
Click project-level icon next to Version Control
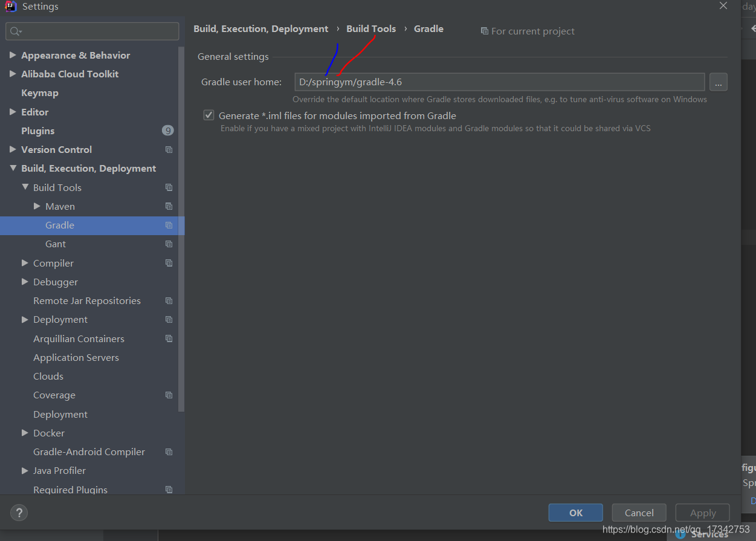[x=169, y=150]
